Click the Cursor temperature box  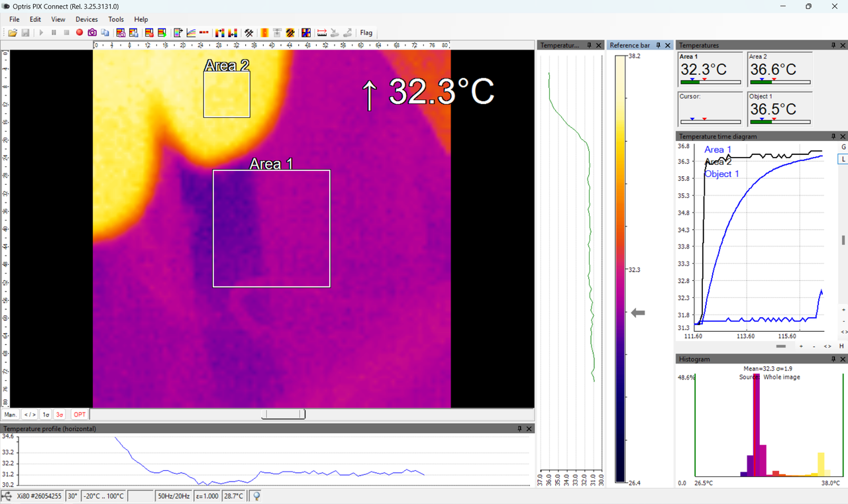coord(711,109)
